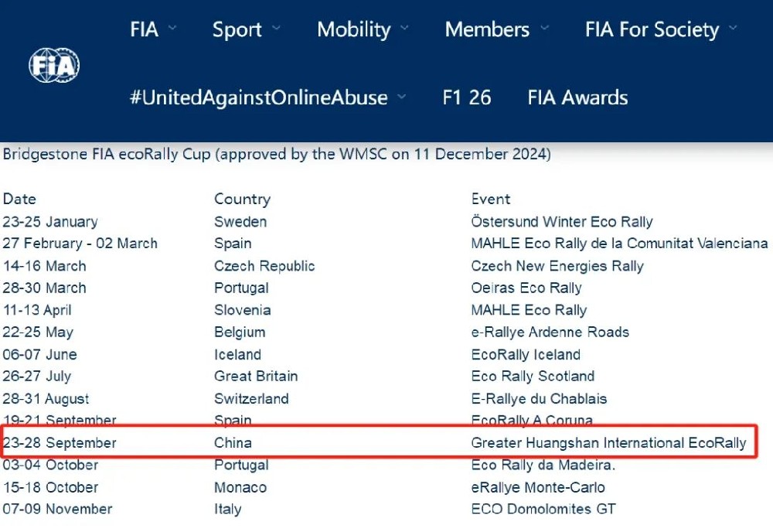Expand the Mobility dropdown arrow
773x532 pixels.
(x=404, y=29)
